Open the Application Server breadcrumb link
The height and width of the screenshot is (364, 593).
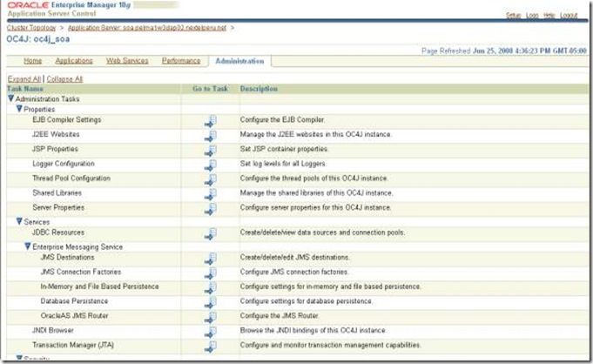pos(147,28)
